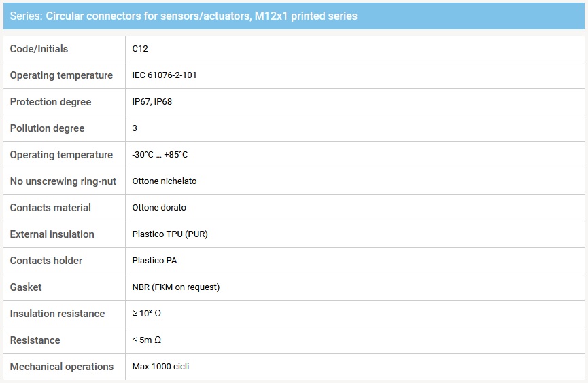588x383 pixels.
Task: Click the Protection degree label
Action: click(x=50, y=102)
